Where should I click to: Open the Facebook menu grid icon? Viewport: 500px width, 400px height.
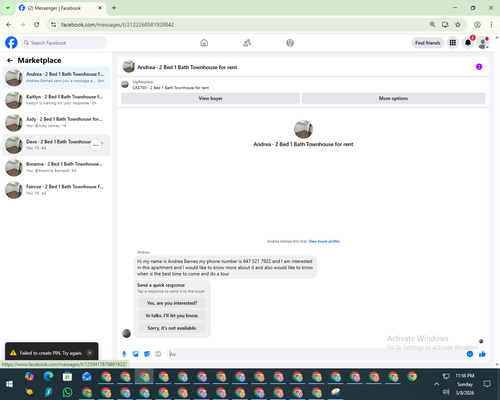point(453,43)
